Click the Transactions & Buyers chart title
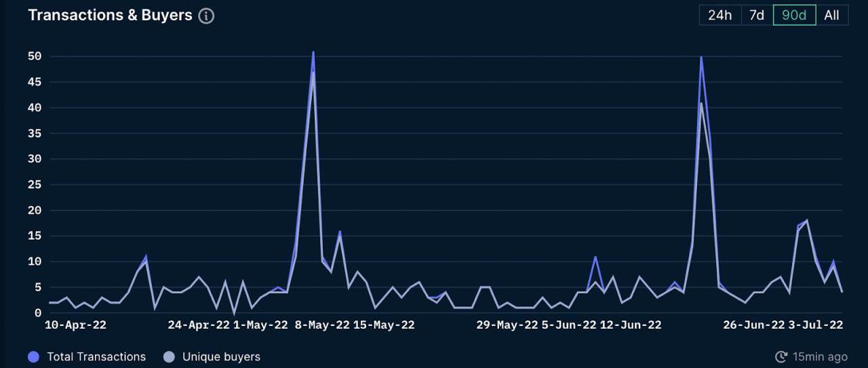This screenshot has height=368, width=868. (x=110, y=16)
